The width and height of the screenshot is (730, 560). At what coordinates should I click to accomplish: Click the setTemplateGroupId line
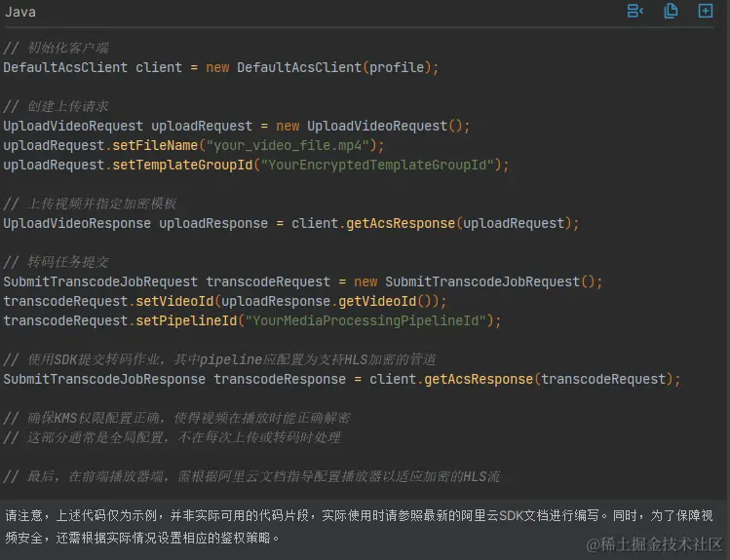[x=256, y=166]
